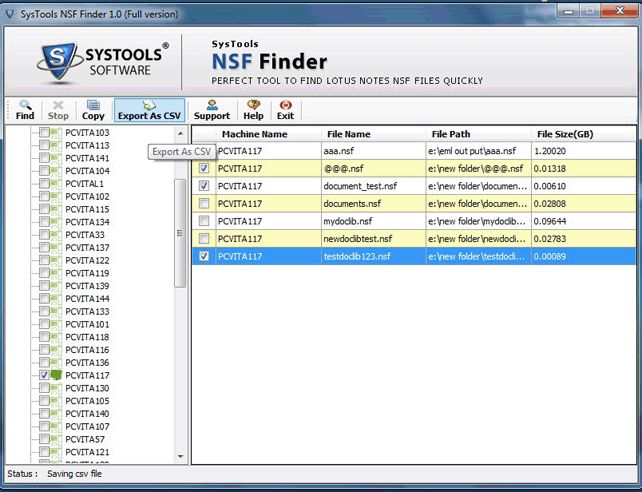Click the mydoclib.nsf file name cell
Screen dimensions: 642x492
point(373,221)
